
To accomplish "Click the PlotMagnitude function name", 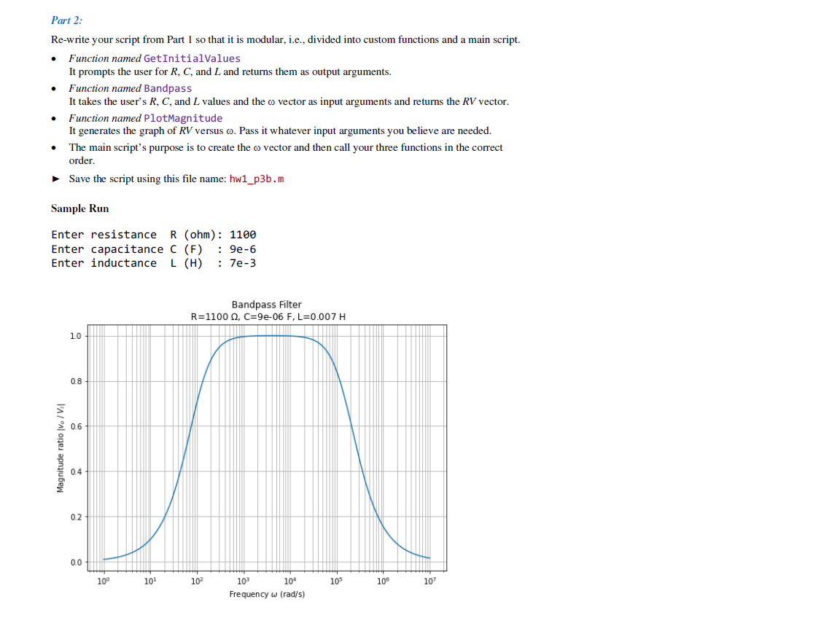I will click(182, 118).
